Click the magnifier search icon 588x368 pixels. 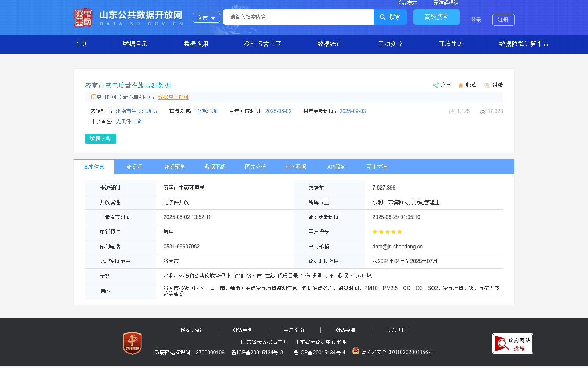coord(382,17)
